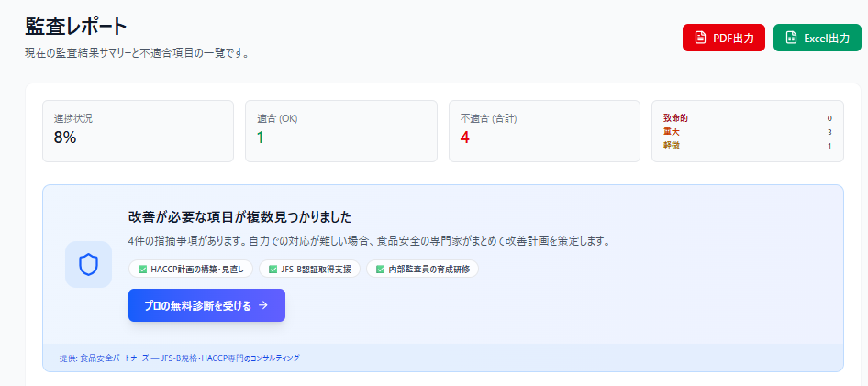This screenshot has width=868, height=386.
Task: Click the 監査レポート page title
Action: coord(76,27)
